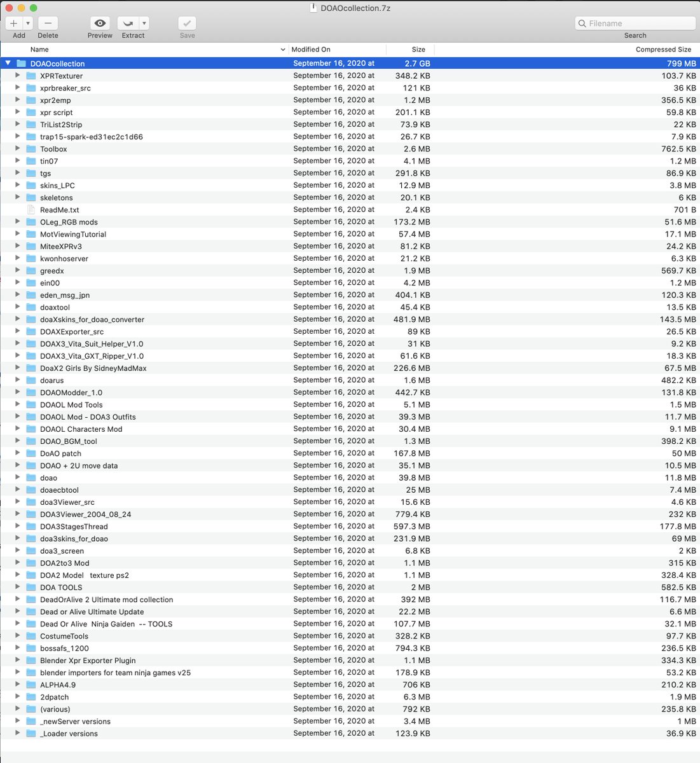Select Blender Xpr Exporter Plugin row
The width and height of the screenshot is (700, 763).
(350, 660)
